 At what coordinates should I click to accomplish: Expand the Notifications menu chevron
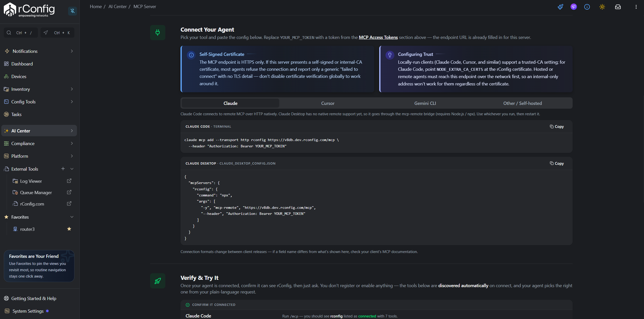72,51
